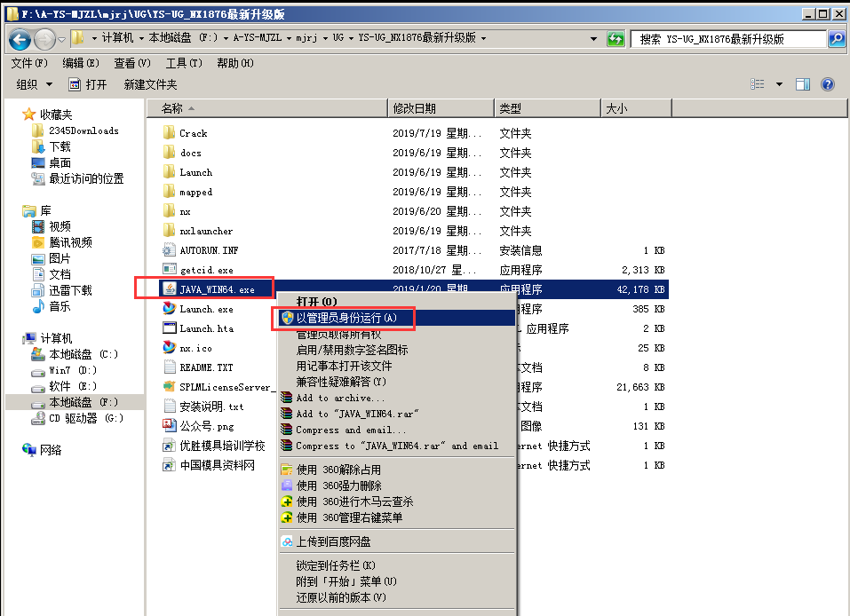
Task: Click the 打开 toolbar button
Action: [88, 84]
